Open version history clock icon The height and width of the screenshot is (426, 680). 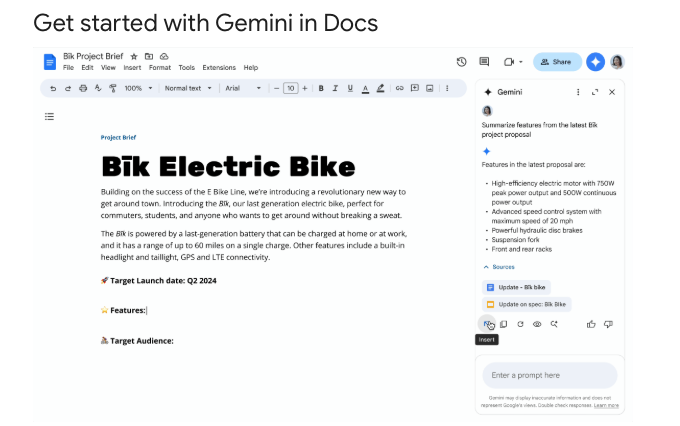pyautogui.click(x=461, y=62)
